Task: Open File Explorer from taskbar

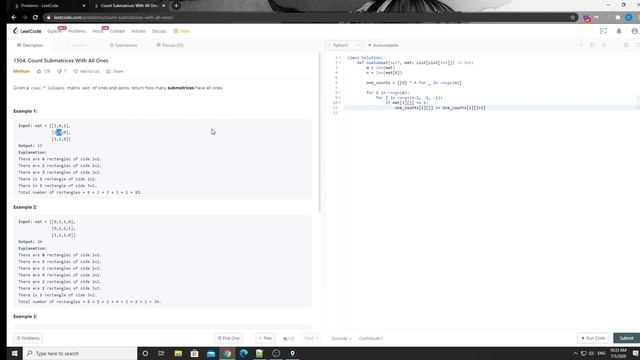Action: tap(178, 353)
